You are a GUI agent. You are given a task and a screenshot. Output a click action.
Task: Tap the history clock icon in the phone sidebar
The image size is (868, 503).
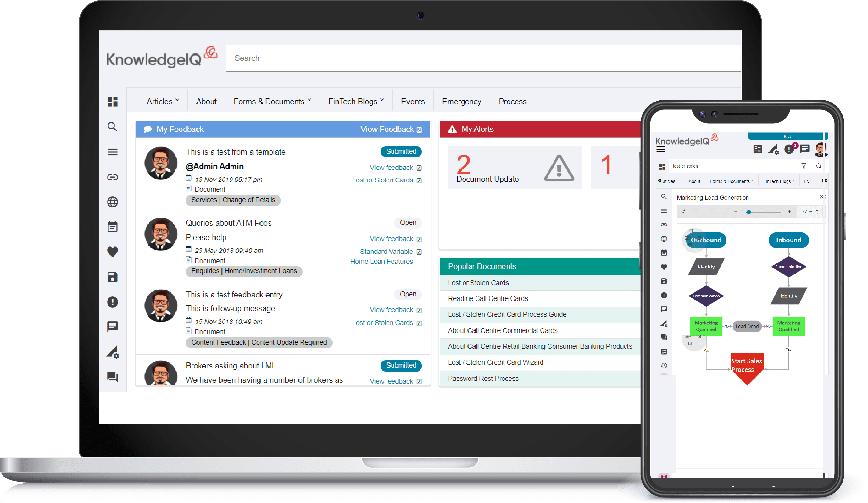664,366
